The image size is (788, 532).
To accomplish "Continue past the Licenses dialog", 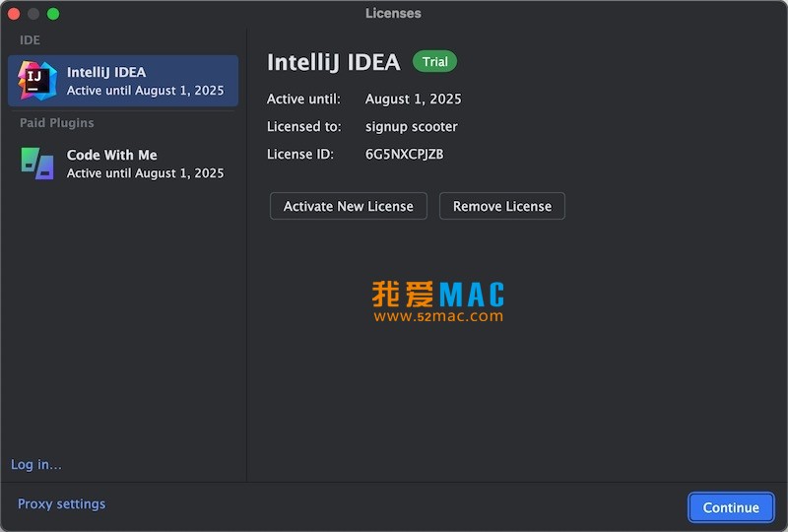I will click(x=731, y=507).
